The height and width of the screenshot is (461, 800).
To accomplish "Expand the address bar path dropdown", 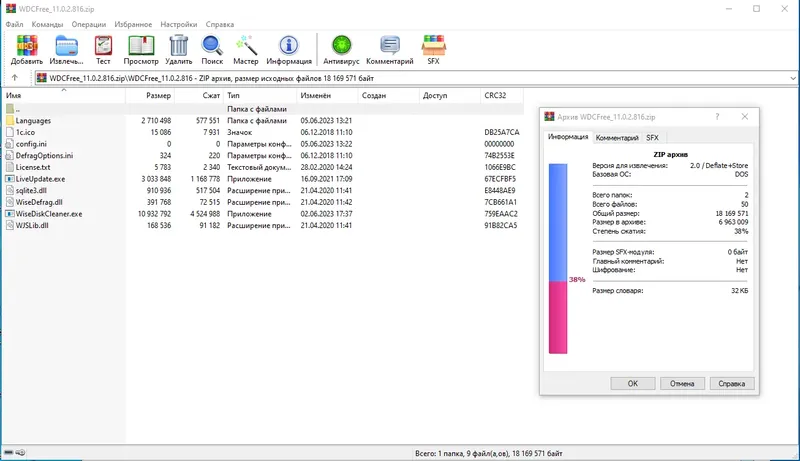I will (792, 78).
